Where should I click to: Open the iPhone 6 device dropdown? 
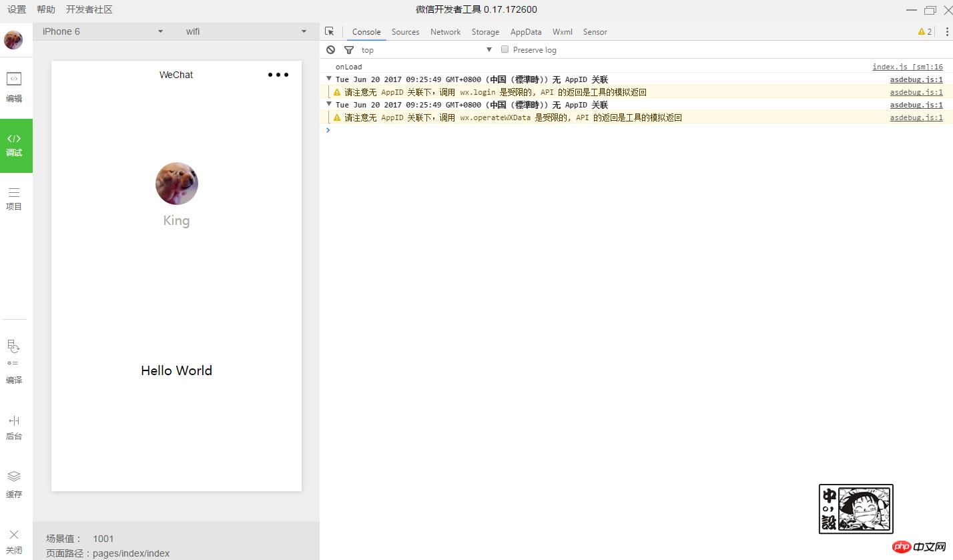tap(103, 31)
